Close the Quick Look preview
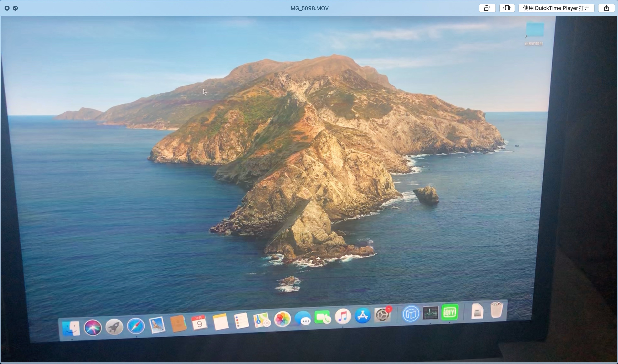 (x=7, y=8)
